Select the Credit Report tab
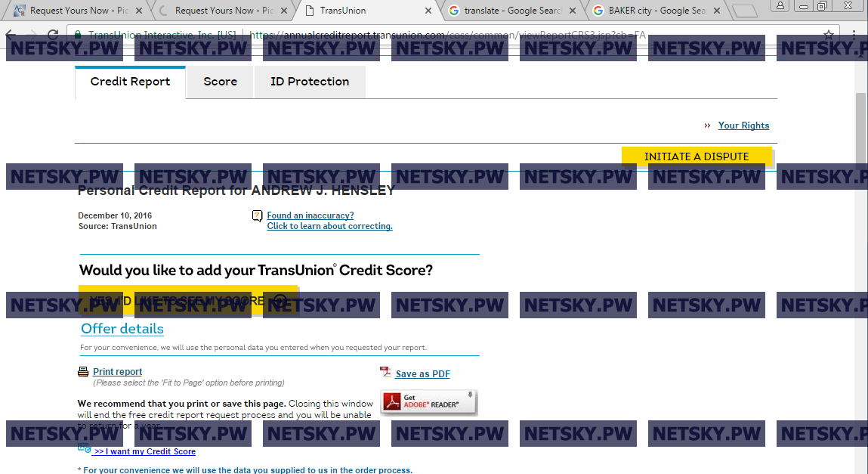Image resolution: width=868 pixels, height=474 pixels. (130, 82)
